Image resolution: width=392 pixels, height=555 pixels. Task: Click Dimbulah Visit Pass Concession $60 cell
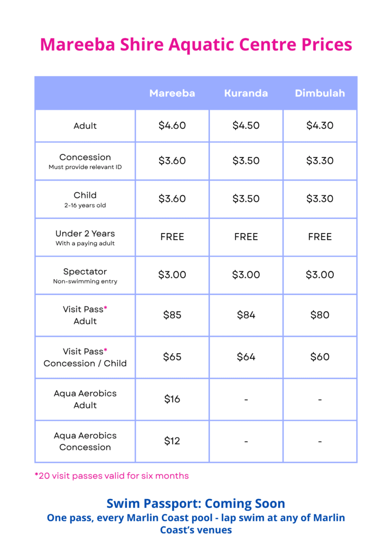(320, 357)
